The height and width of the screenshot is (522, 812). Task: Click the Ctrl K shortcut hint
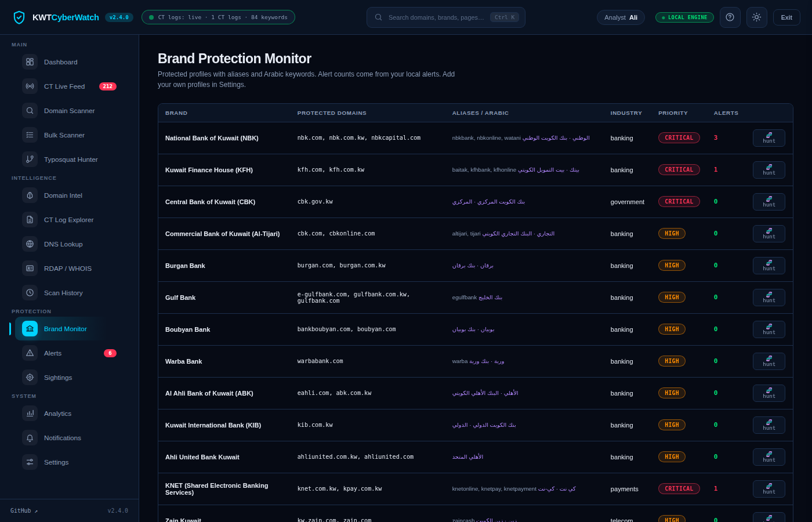click(x=505, y=17)
